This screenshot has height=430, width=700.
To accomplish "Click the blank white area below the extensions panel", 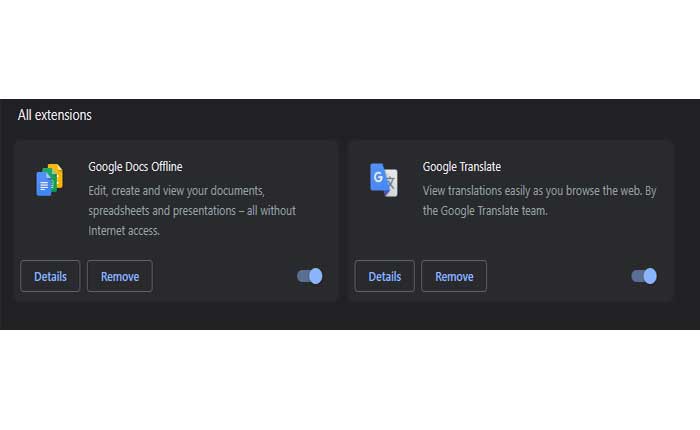I will 350,380.
